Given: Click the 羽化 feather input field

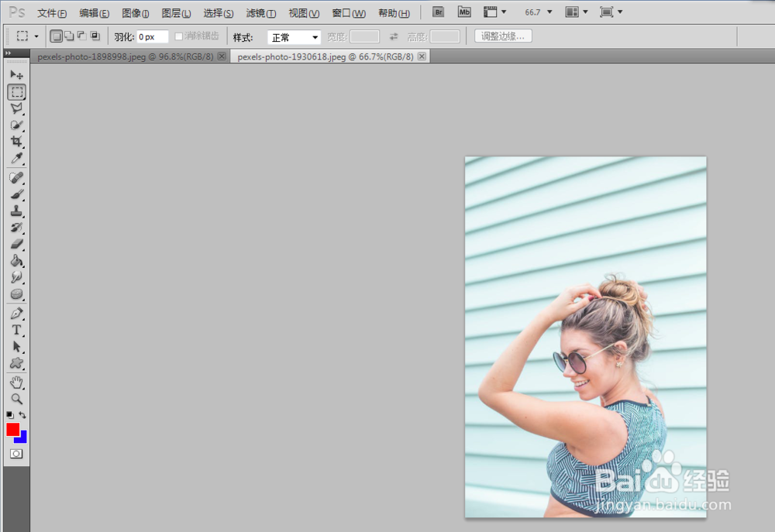Looking at the screenshot, I should (152, 36).
